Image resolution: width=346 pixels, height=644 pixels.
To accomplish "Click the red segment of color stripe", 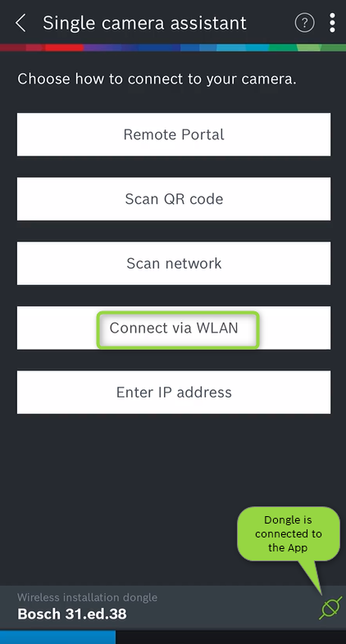I will (64, 48).
